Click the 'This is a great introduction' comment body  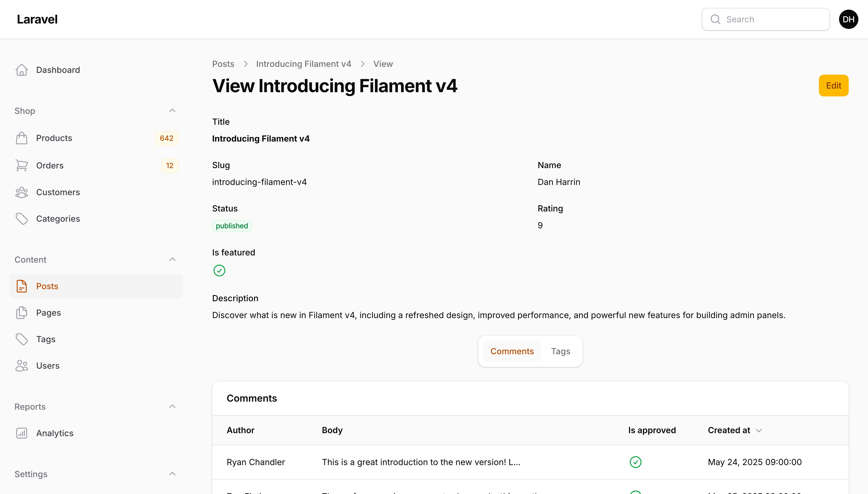[421, 462]
